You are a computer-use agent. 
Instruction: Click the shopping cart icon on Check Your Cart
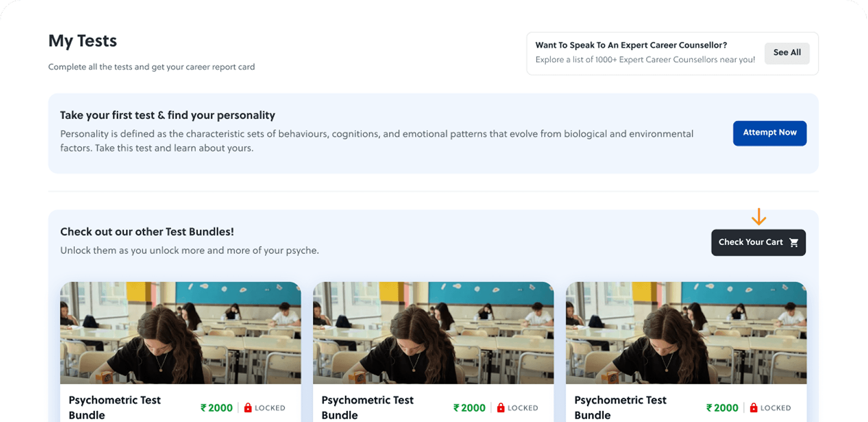(794, 243)
